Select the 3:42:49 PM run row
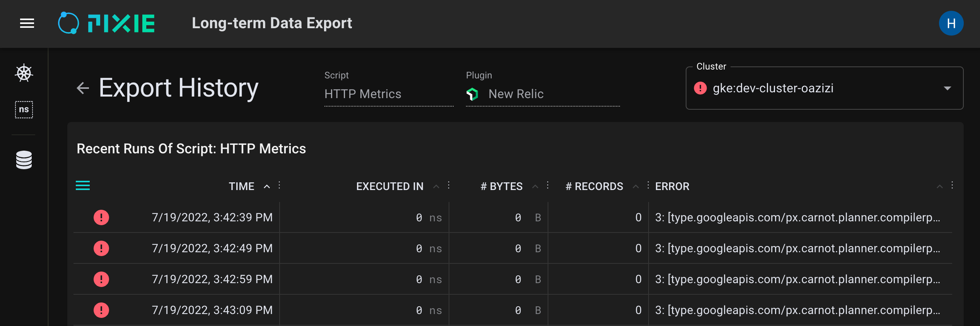 (212, 248)
